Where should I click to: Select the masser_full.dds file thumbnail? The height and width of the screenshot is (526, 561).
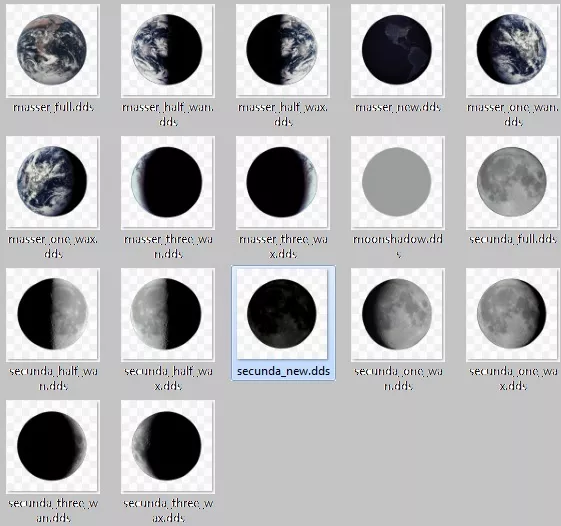[x=53, y=50]
